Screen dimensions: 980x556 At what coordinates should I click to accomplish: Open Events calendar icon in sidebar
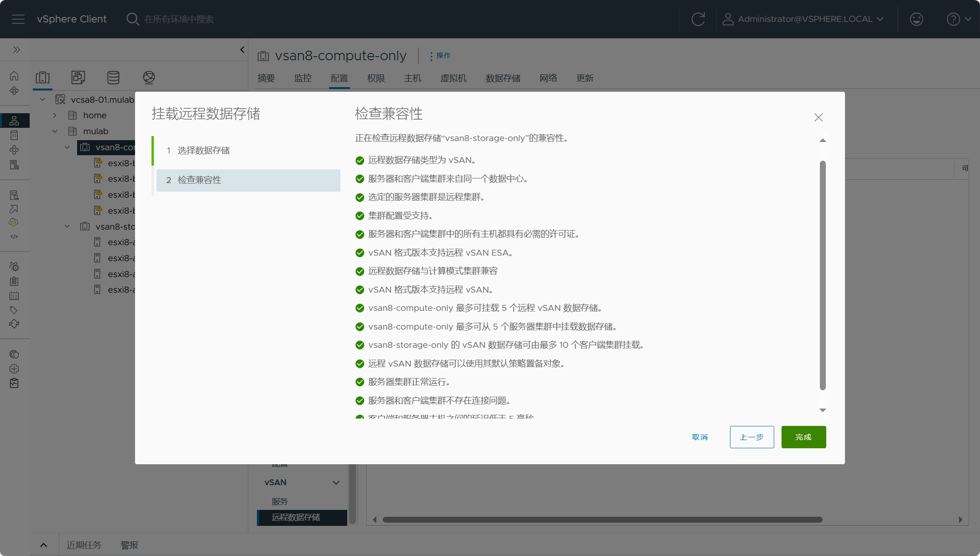click(x=14, y=296)
